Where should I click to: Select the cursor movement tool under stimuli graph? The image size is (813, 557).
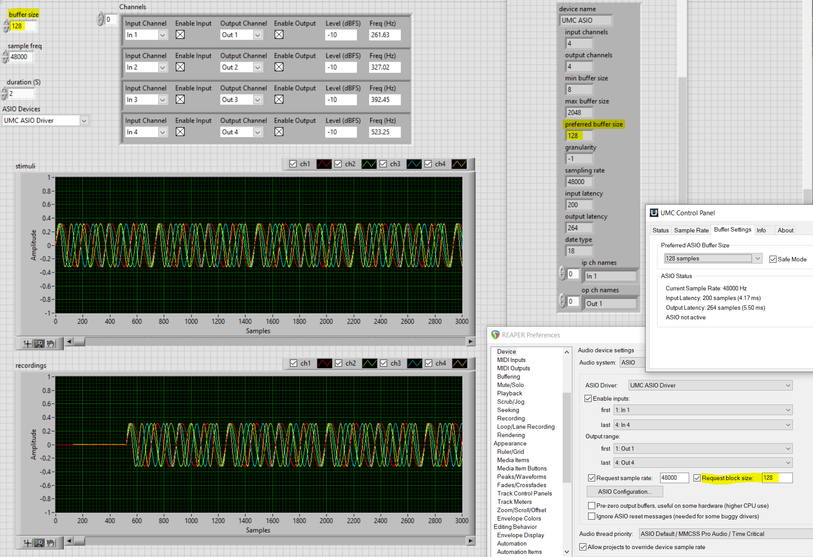(x=27, y=343)
